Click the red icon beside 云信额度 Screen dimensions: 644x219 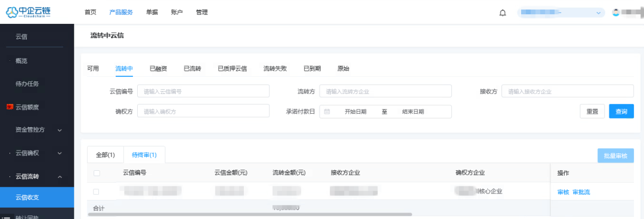pos(10,107)
